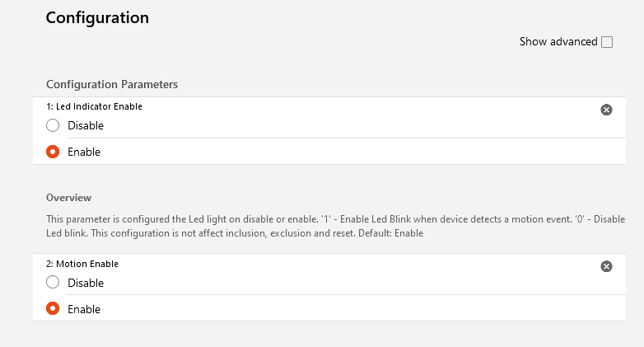Click the 'Show advanced' label text
Viewport: 644px width, 347px height.
click(558, 42)
